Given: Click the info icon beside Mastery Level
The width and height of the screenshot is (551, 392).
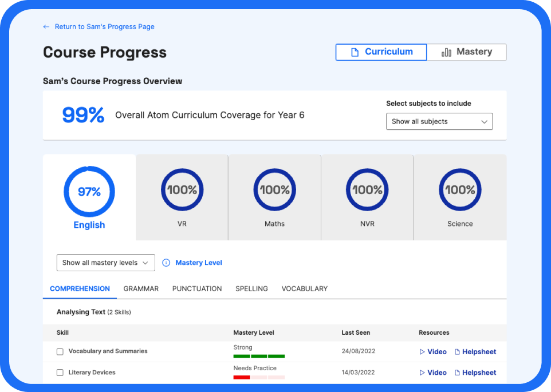Looking at the screenshot, I should tap(166, 263).
